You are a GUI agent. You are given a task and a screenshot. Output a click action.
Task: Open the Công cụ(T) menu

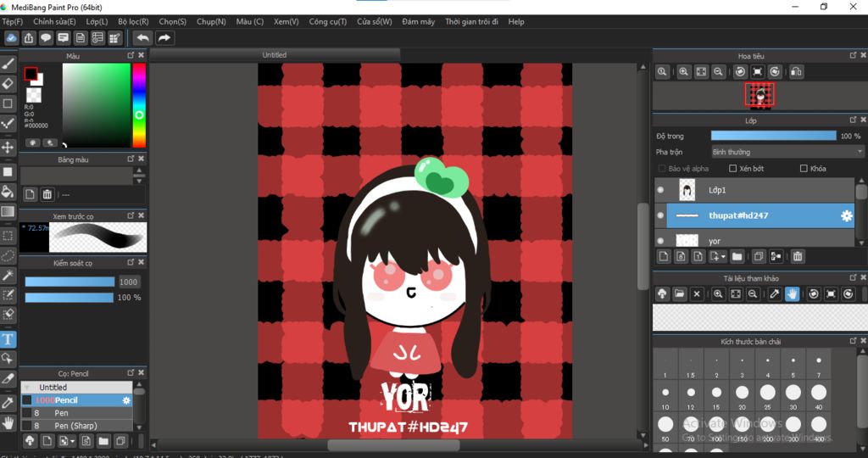328,21
